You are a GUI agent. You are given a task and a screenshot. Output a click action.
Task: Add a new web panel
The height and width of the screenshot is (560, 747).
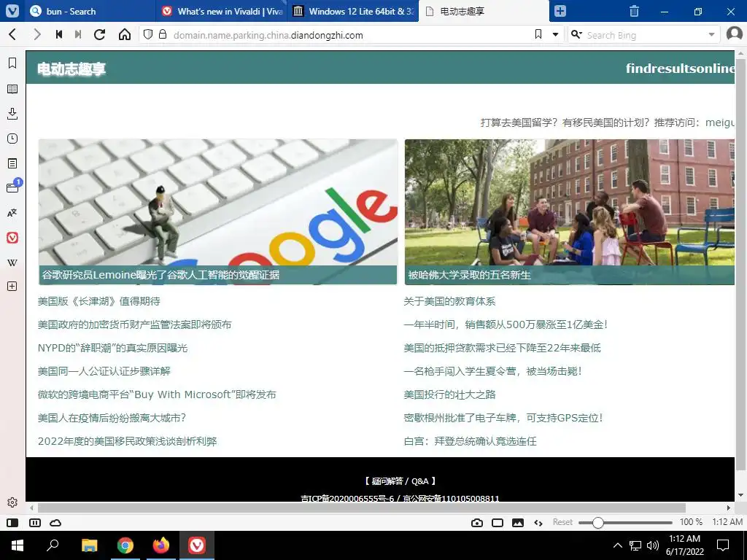click(x=12, y=286)
